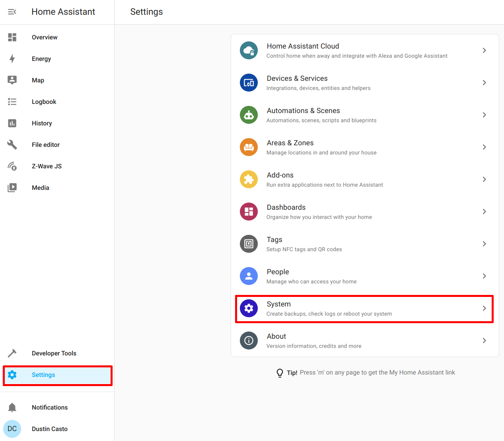504x441 pixels.
Task: Open Dashboards chevron arrow
Action: [x=485, y=212]
